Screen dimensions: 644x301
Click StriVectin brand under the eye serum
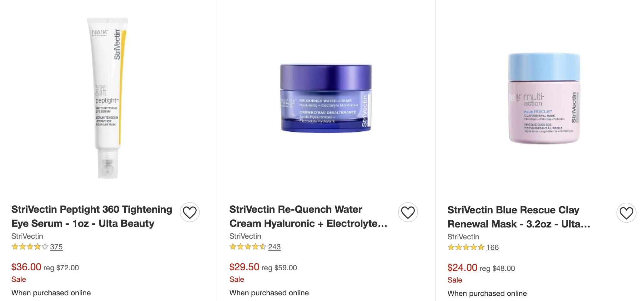point(27,236)
